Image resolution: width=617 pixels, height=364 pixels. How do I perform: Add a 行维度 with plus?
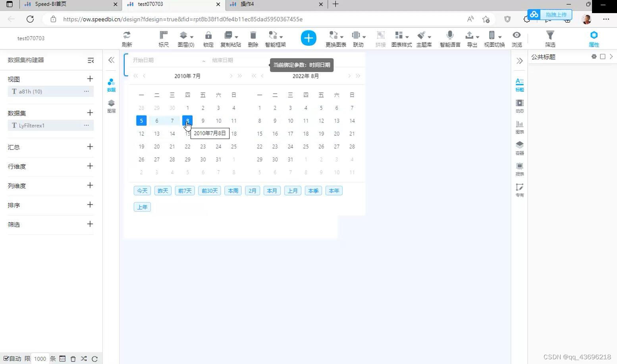(90, 166)
